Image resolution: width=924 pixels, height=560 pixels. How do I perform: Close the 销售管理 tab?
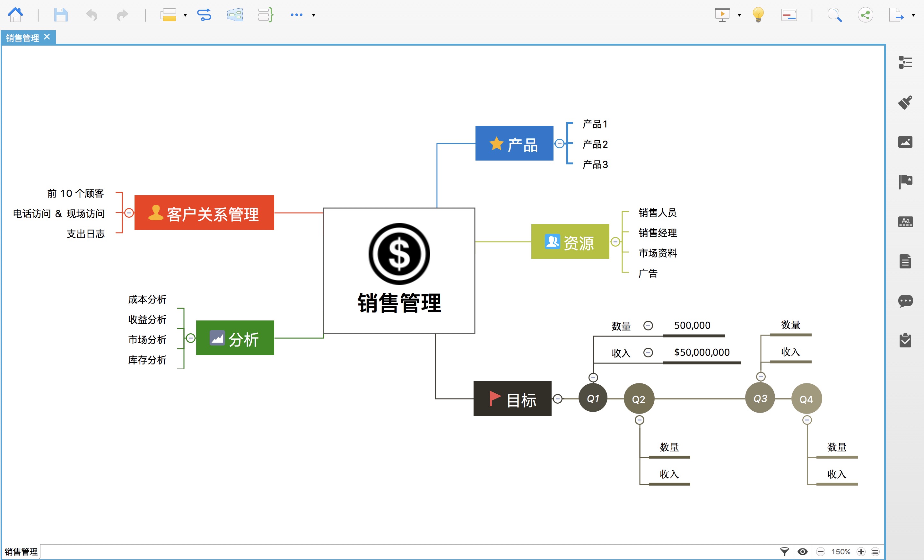tap(47, 37)
